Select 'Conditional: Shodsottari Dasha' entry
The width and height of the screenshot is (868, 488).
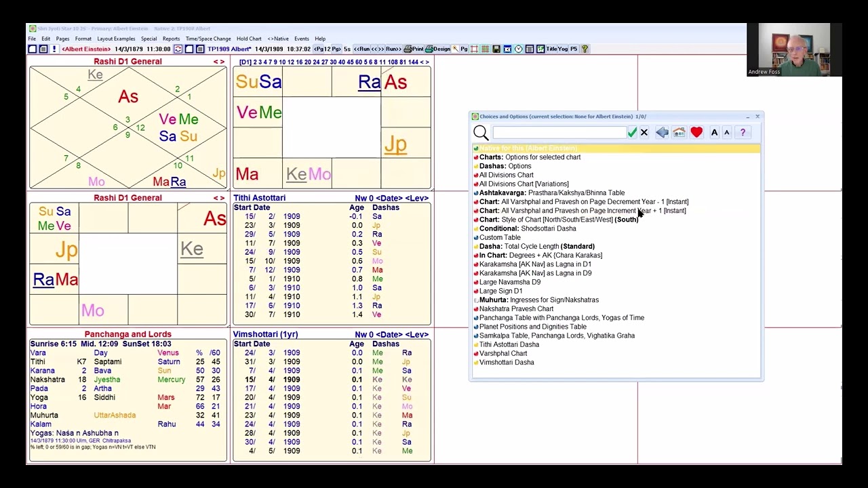coord(528,228)
